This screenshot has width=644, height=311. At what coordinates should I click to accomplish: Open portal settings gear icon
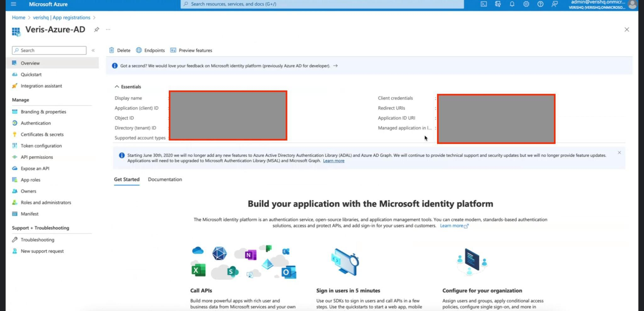[x=526, y=4]
